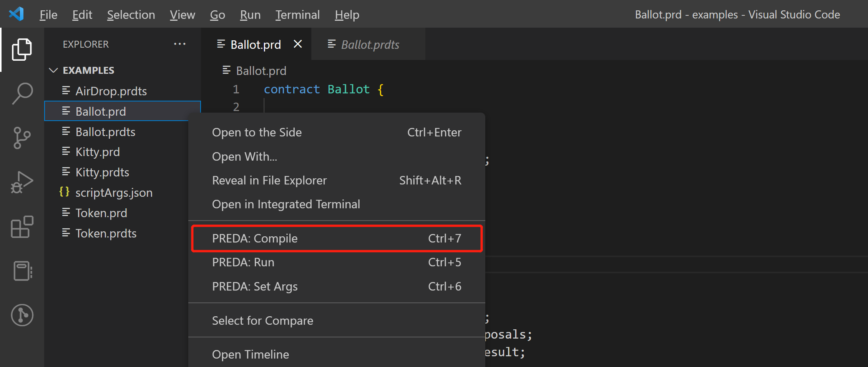Click the EXPLORER panel title
Image resolution: width=868 pixels, height=367 pixels.
(x=86, y=44)
